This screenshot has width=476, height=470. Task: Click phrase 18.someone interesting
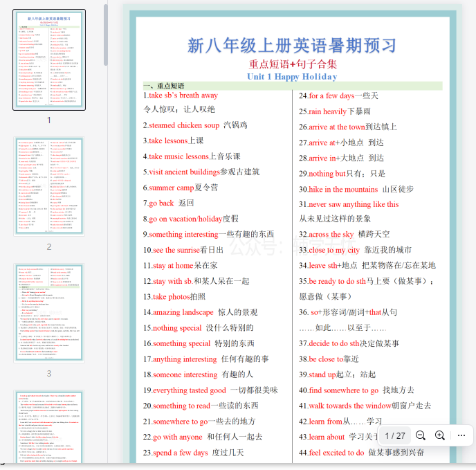180,374
